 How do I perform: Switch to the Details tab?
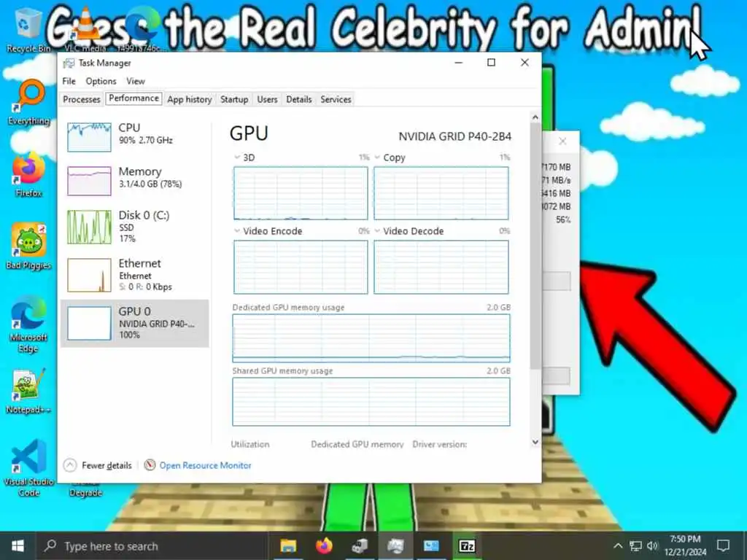pyautogui.click(x=298, y=99)
